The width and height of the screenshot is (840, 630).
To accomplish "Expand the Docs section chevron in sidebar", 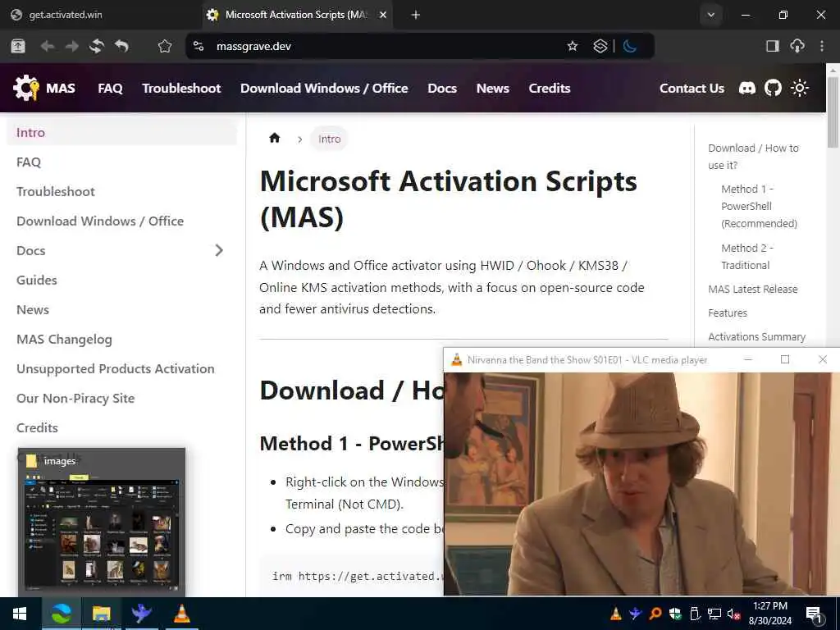I will [x=218, y=250].
